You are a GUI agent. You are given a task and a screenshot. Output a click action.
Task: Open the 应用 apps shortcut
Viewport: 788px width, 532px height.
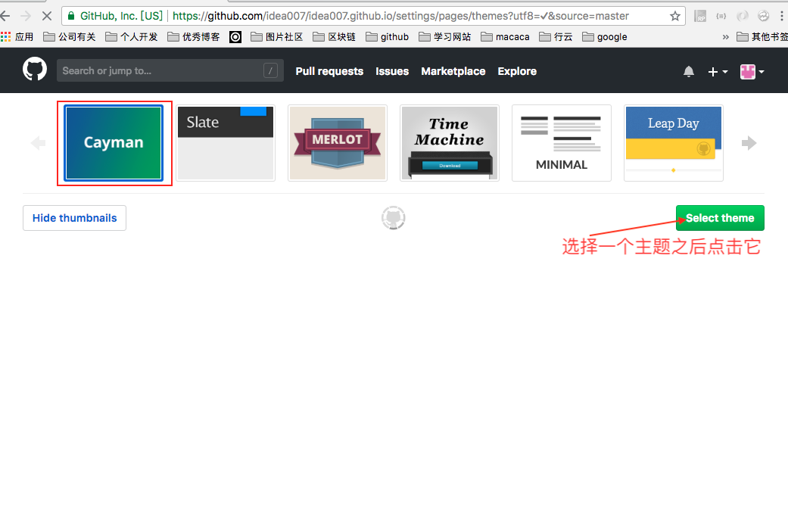(x=17, y=36)
